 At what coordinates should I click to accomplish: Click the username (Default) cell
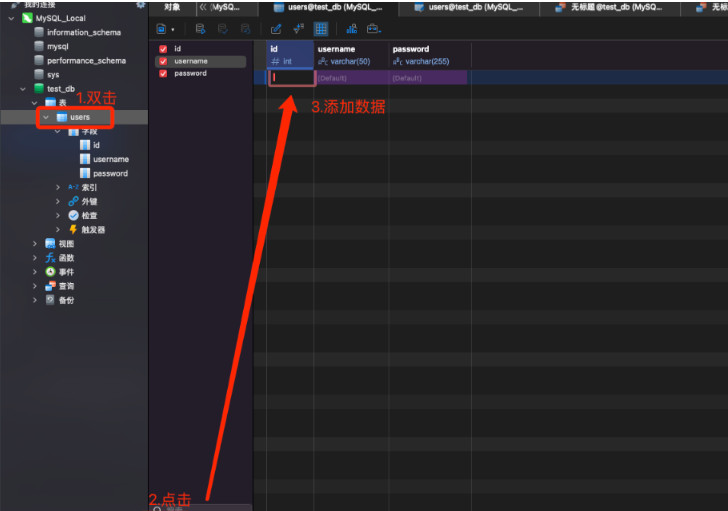pos(351,78)
